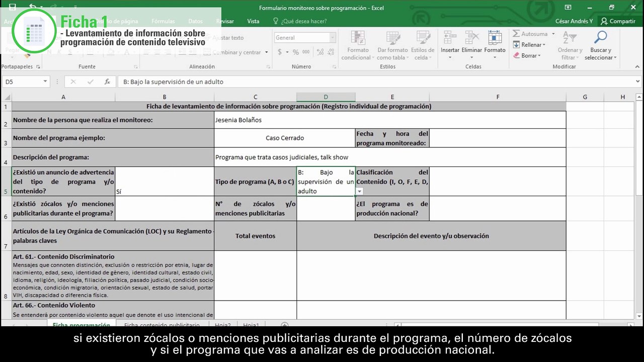Viewport: 644px width, 362px height.
Task: Select column G header
Action: (x=585, y=97)
